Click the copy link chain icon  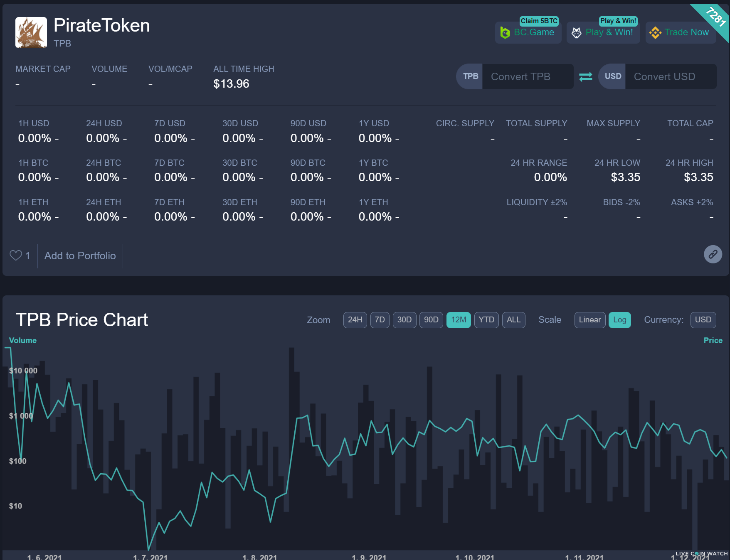713,254
